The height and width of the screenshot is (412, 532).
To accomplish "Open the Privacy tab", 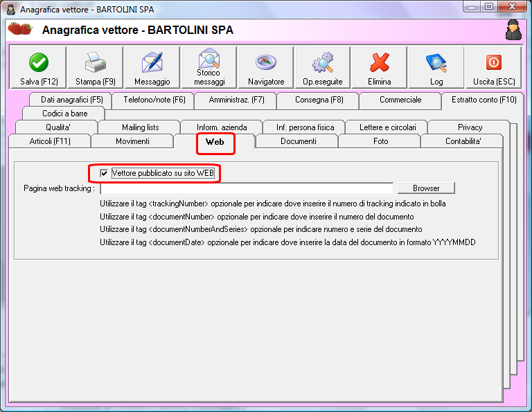I will [470, 127].
